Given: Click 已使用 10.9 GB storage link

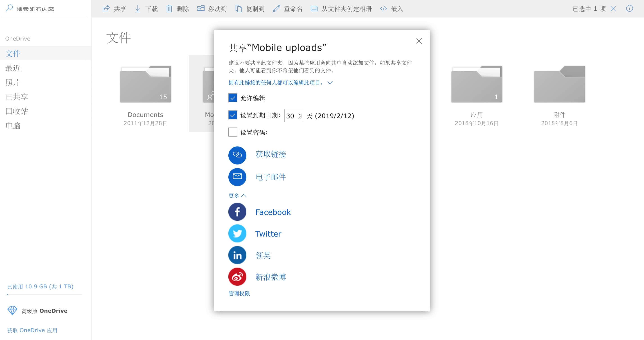Looking at the screenshot, I should (x=40, y=286).
